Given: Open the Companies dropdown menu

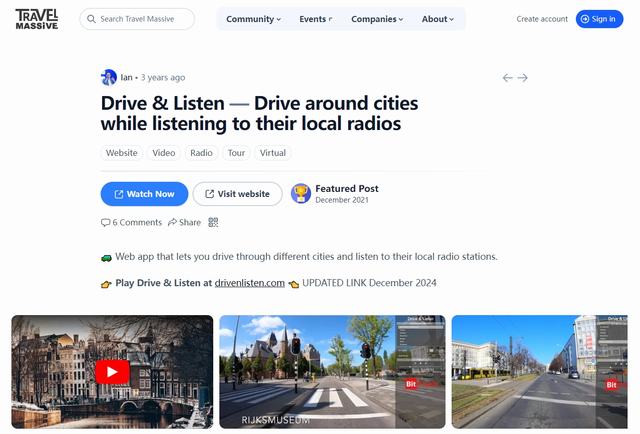Looking at the screenshot, I should pyautogui.click(x=377, y=19).
